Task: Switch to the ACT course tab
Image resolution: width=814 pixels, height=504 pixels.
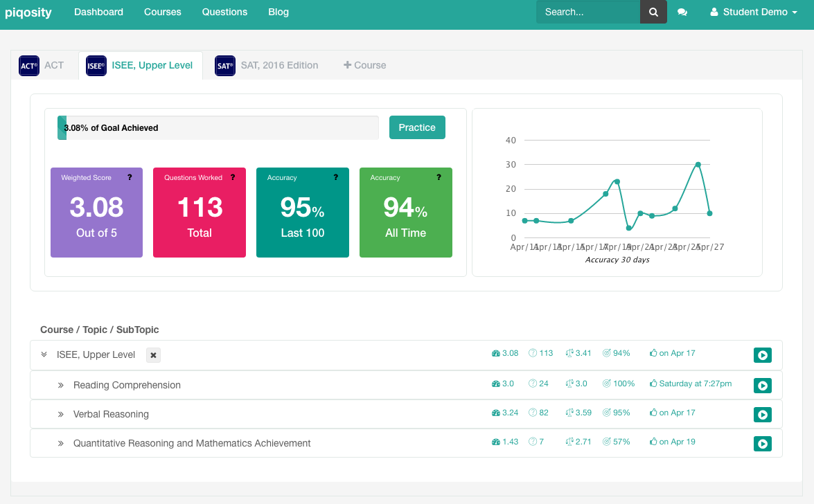Action: (42, 65)
